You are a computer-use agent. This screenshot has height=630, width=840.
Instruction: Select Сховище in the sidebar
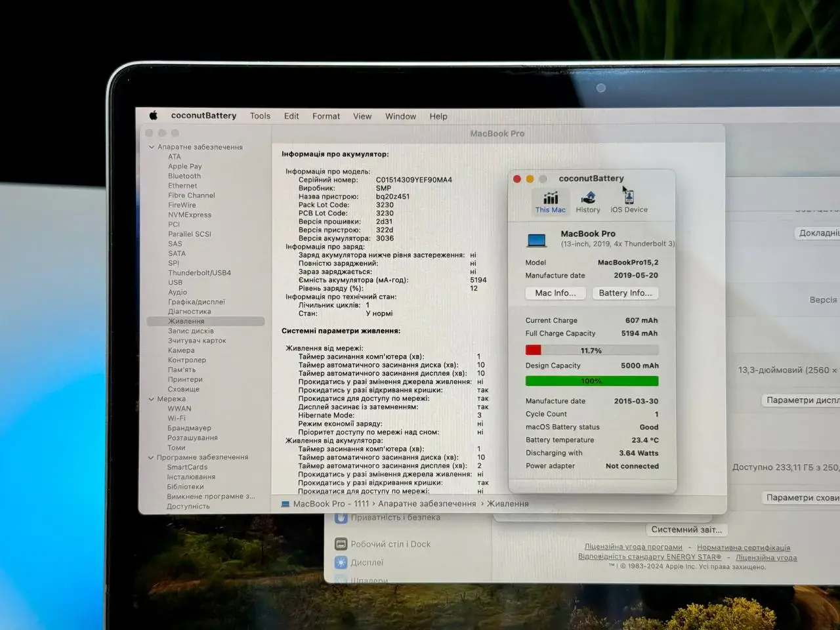point(184,389)
